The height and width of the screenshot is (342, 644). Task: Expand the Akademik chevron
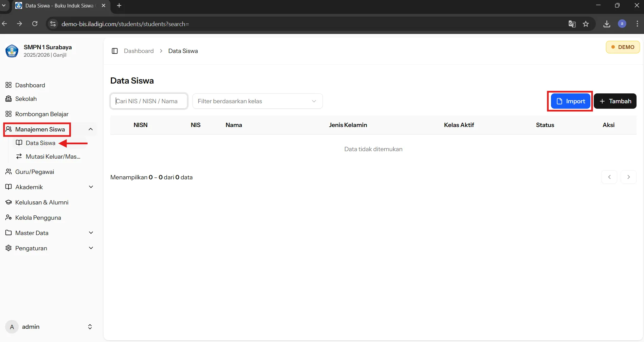(91, 187)
